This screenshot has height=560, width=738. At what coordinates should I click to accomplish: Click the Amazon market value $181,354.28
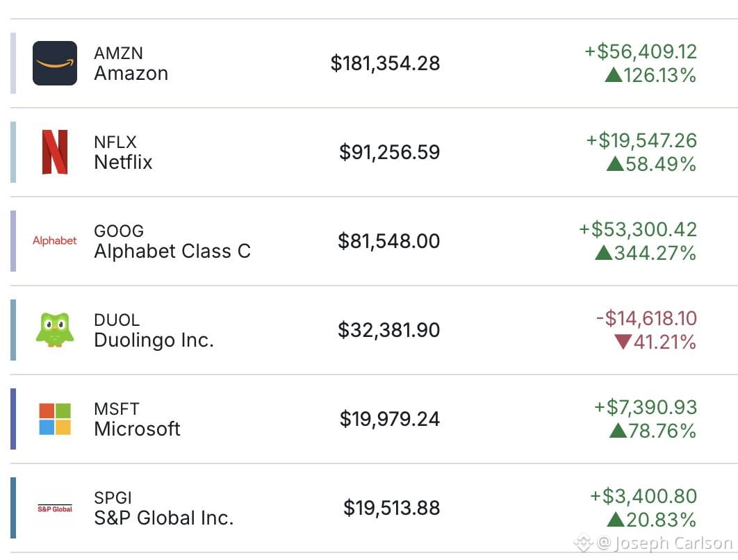click(385, 63)
